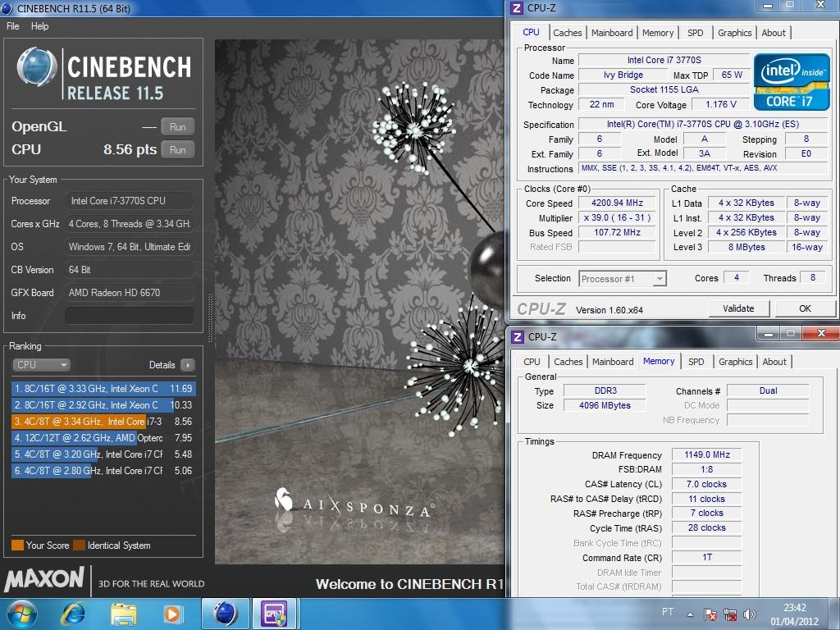Open Memory tab in top CPU-Z window
The width and height of the screenshot is (840, 630).
point(658,33)
